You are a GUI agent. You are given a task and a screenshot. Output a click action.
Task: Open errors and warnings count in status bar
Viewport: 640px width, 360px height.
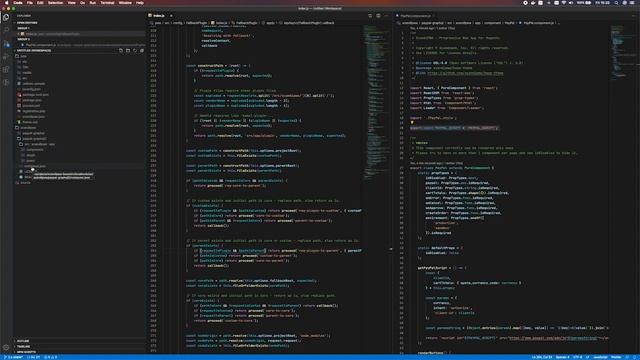51,357
